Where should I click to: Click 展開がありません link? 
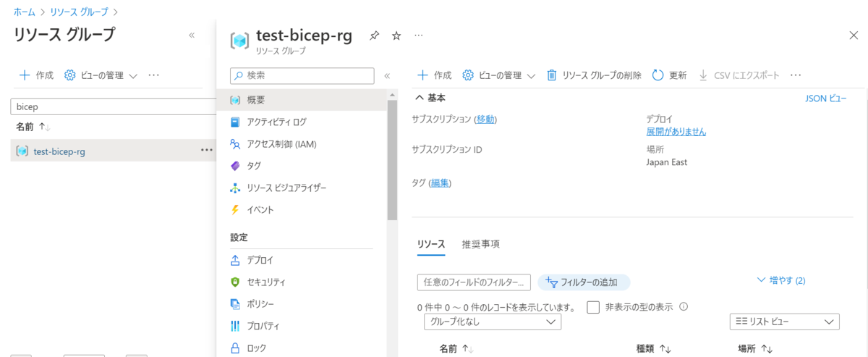676,132
